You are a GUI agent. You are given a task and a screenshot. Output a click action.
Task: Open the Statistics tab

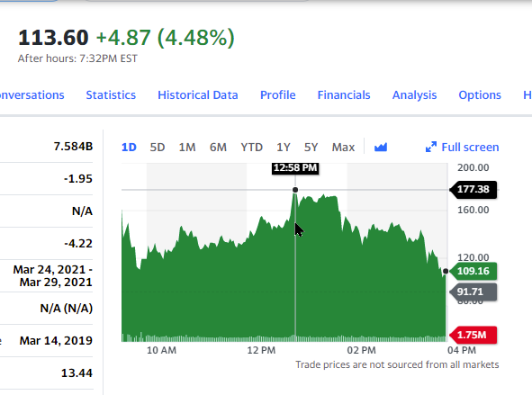point(111,95)
